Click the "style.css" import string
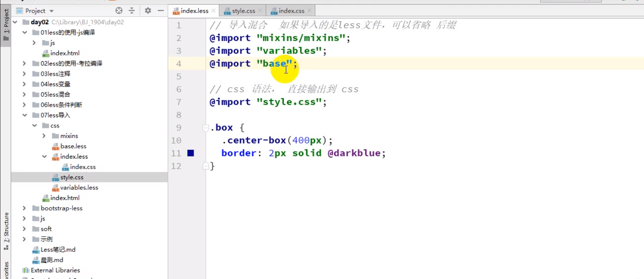Screen dimensions: 644x279 (289, 102)
